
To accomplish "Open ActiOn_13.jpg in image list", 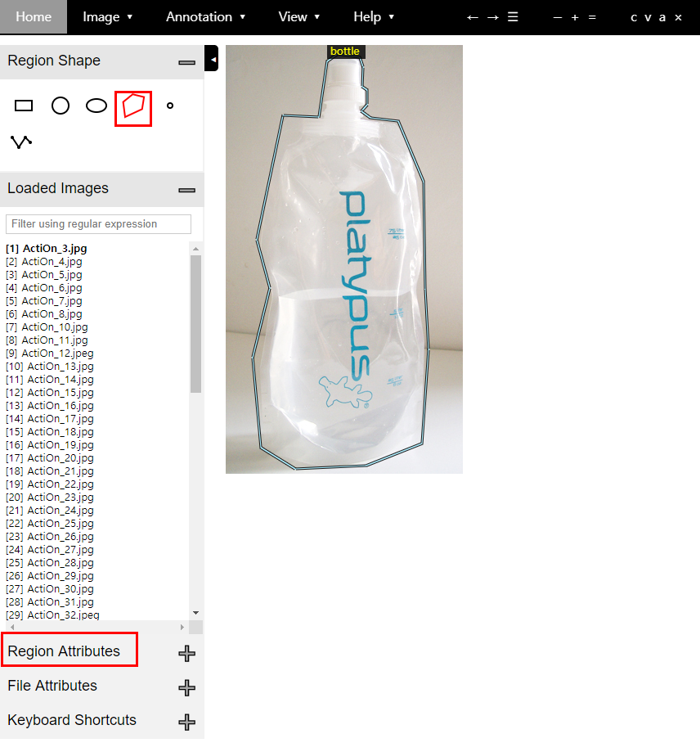I will (x=50, y=367).
